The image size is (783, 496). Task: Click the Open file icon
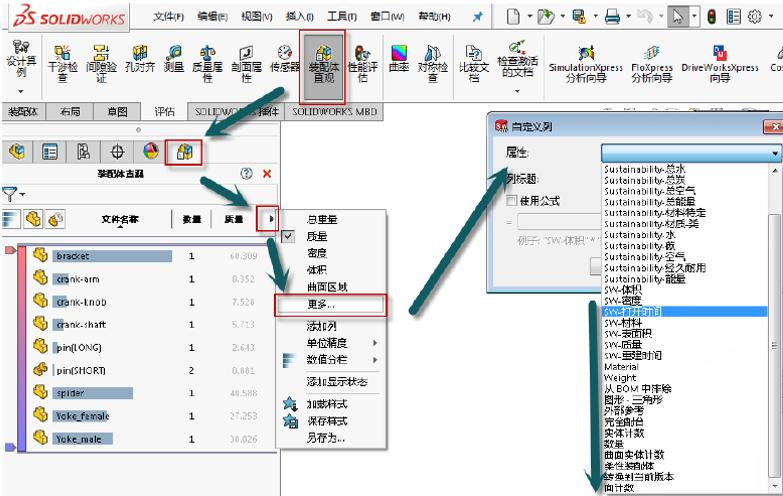[x=545, y=16]
